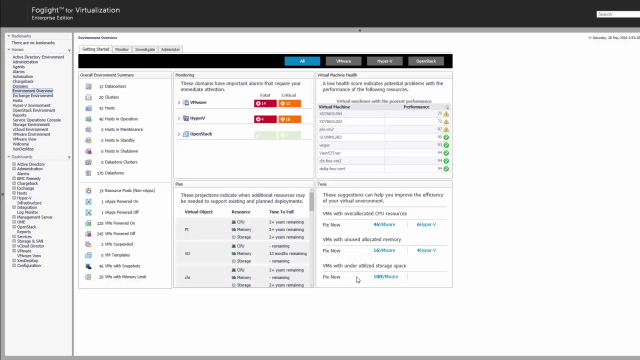Expand the HyperV row in Monitoring
640x360 pixels.
[x=179, y=118]
